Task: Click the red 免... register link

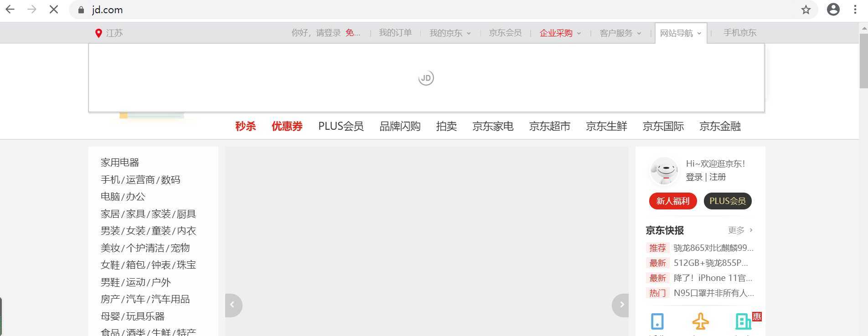Action: click(353, 33)
